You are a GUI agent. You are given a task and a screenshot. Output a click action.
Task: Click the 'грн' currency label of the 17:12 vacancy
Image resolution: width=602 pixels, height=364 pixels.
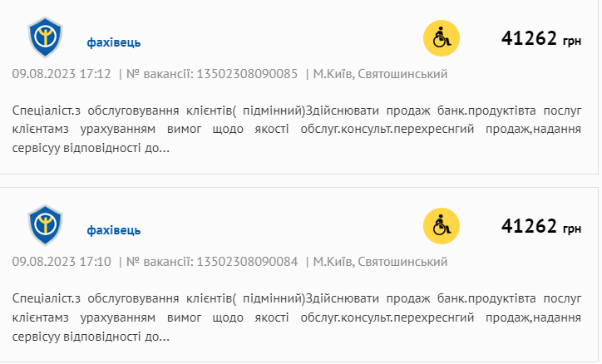click(x=572, y=41)
